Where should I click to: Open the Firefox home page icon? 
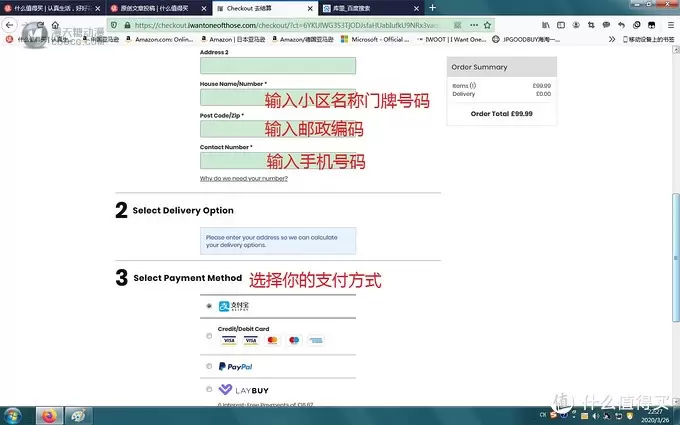pyautogui.click(x=55, y=25)
